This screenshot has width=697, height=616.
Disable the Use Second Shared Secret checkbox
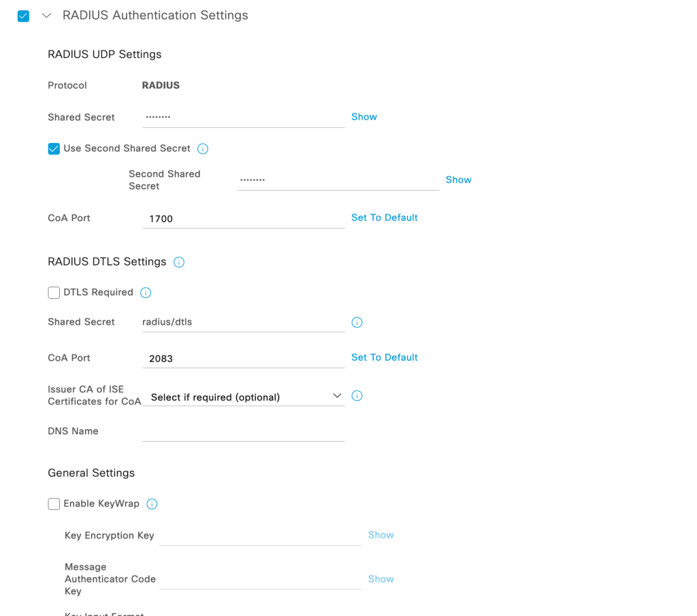point(54,149)
